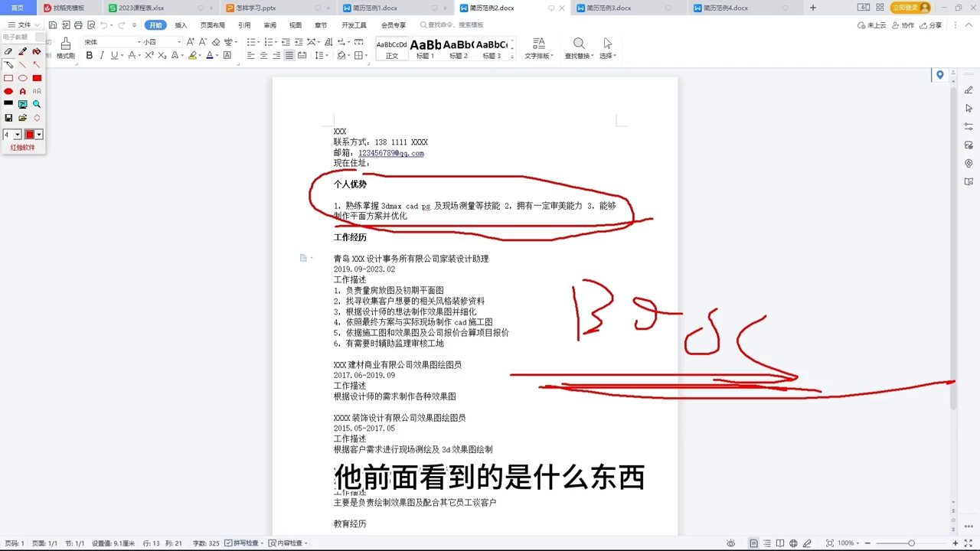
Task: Click the 分享 share button
Action: click(x=931, y=25)
